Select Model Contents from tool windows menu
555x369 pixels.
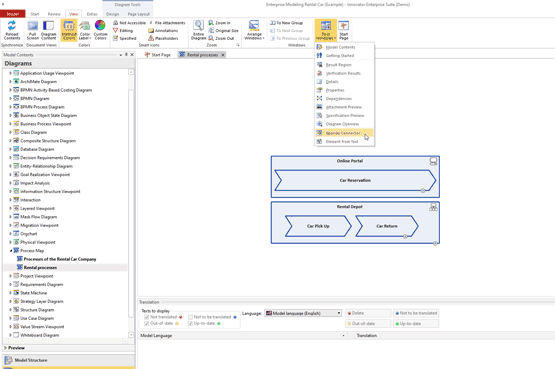pos(344,47)
